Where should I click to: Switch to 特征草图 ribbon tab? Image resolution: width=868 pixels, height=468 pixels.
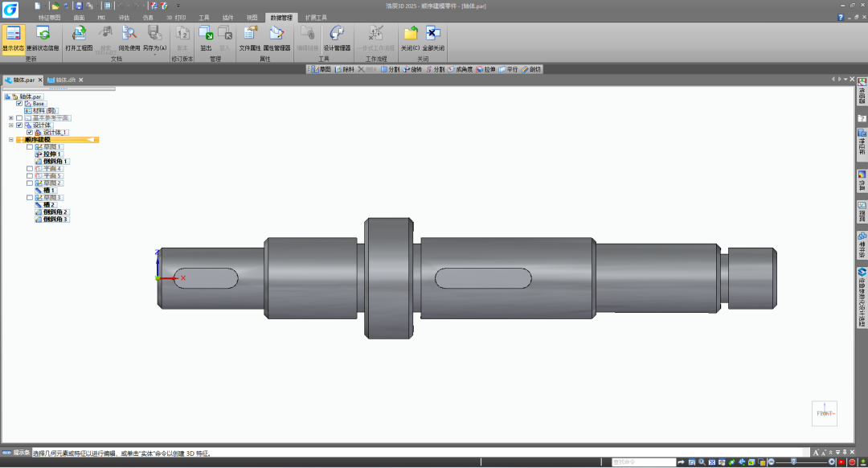tap(49, 18)
